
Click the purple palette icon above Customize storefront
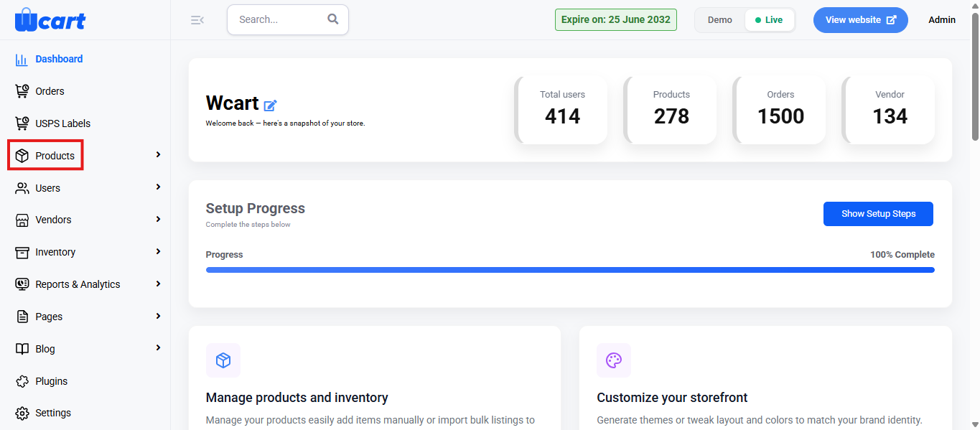(614, 360)
